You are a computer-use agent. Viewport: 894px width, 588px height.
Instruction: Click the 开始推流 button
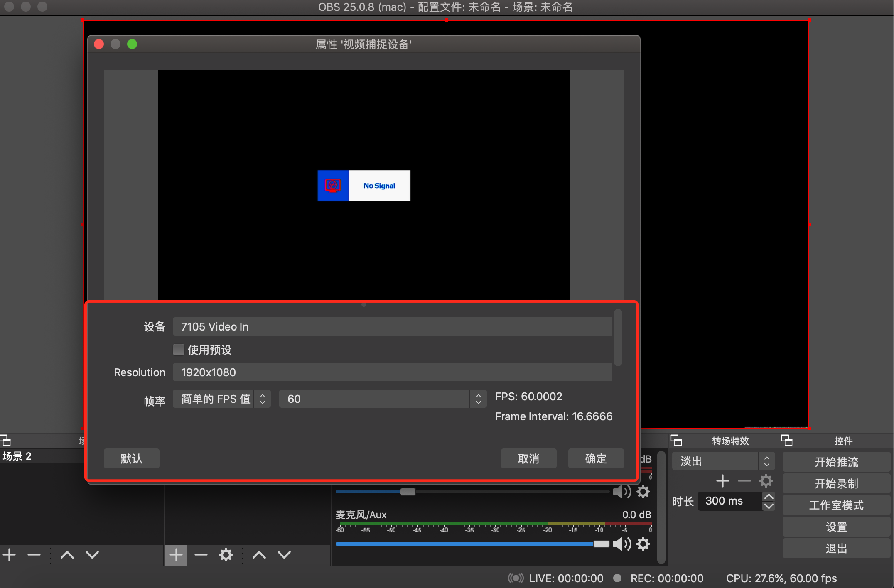(836, 462)
